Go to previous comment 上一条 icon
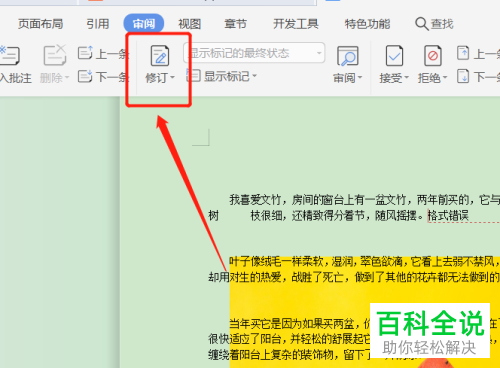The height and width of the screenshot is (368, 500). pos(85,53)
